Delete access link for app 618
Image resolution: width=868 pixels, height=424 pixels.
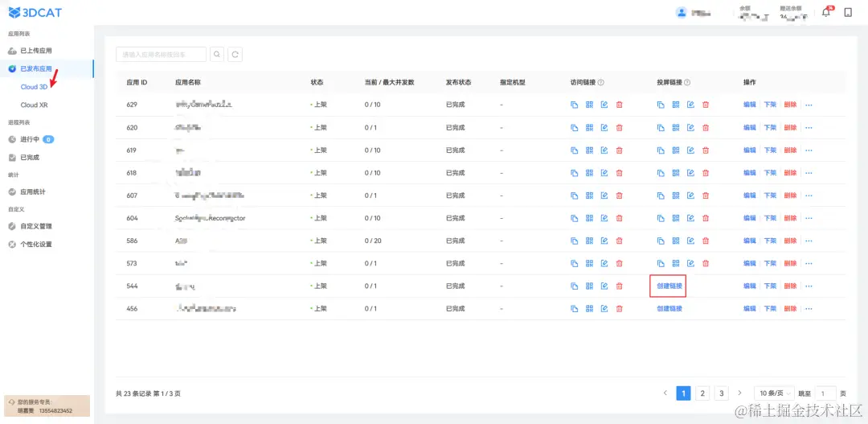620,173
